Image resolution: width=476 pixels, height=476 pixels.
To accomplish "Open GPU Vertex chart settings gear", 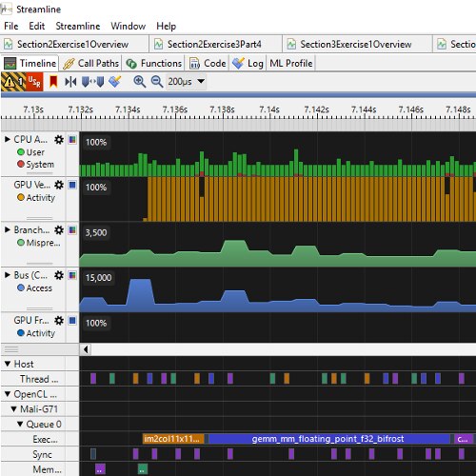I will click(x=59, y=185).
